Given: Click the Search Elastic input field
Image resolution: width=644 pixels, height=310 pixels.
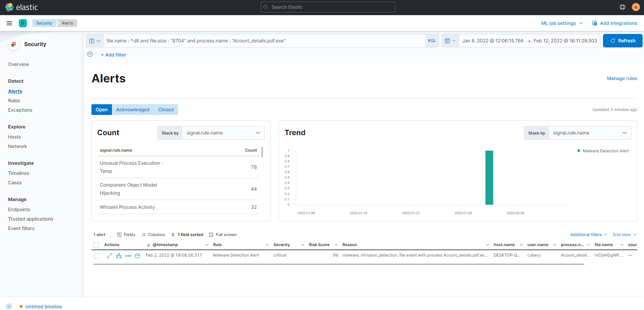Looking at the screenshot, I should point(328,7).
